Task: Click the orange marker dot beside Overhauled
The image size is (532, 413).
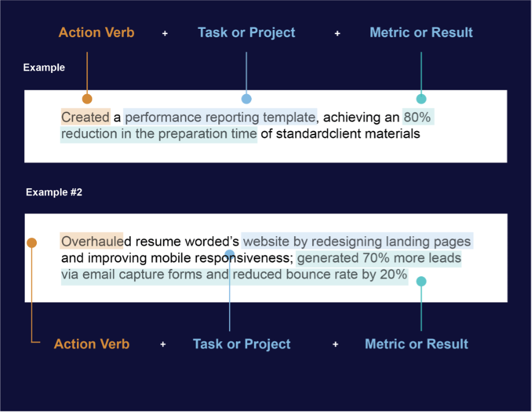Action: click(32, 243)
